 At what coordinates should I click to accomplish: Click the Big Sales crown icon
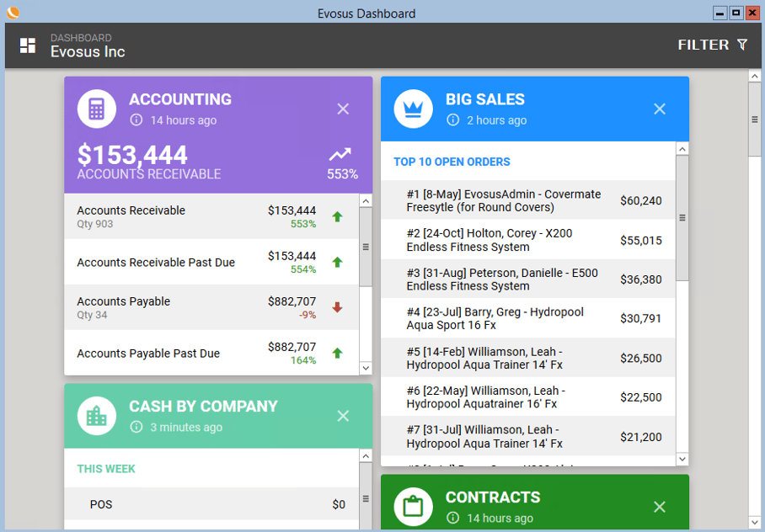point(413,109)
